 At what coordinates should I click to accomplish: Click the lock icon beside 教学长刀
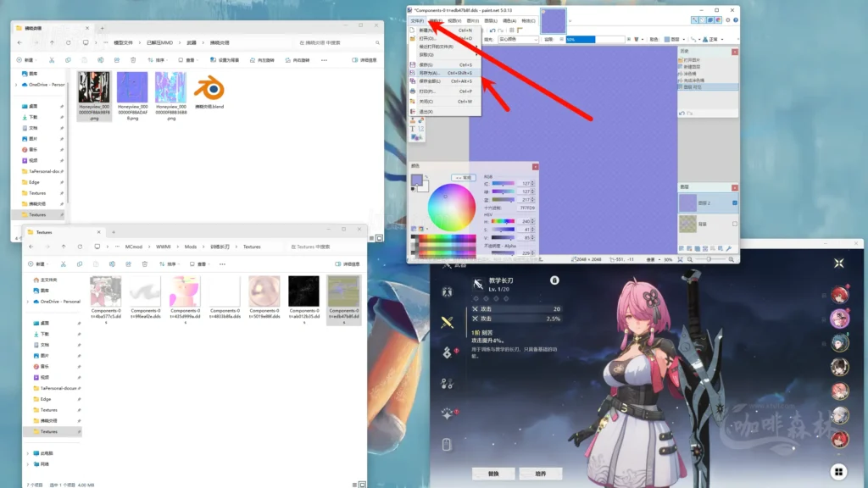554,280
